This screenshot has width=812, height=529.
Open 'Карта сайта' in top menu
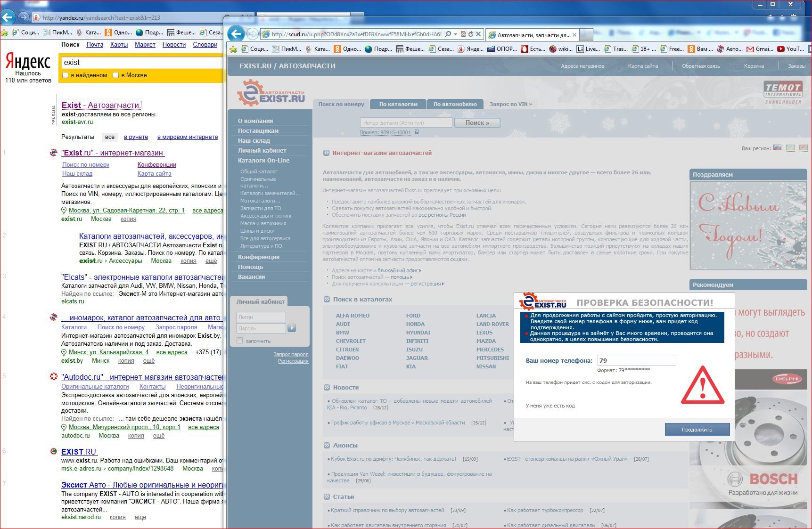click(643, 66)
